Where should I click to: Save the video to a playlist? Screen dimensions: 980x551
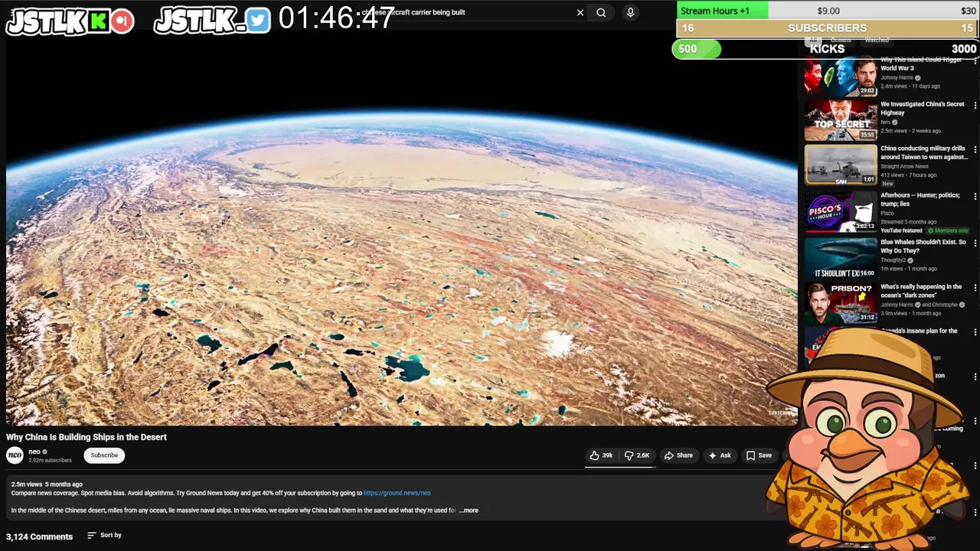[759, 455]
